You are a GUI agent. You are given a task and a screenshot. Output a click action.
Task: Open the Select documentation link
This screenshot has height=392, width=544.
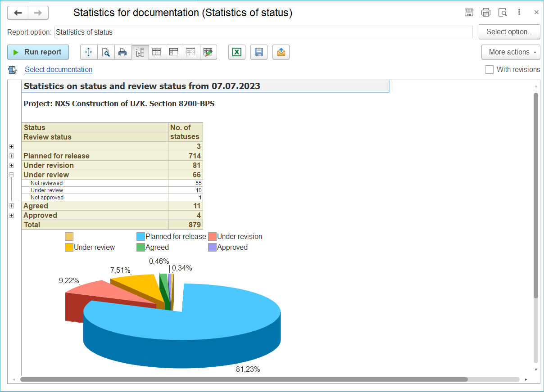(x=59, y=70)
